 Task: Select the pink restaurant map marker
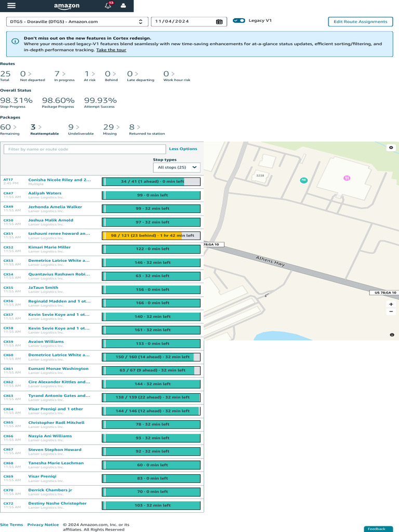tap(347, 178)
